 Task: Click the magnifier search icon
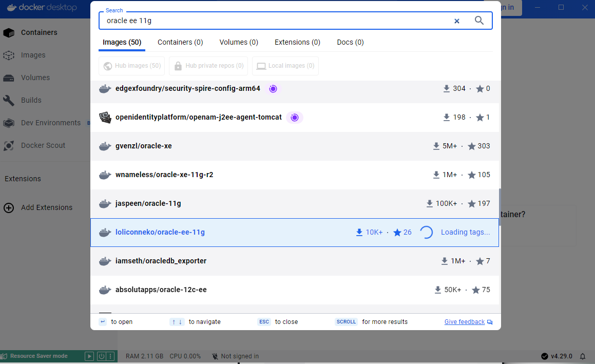[479, 21]
